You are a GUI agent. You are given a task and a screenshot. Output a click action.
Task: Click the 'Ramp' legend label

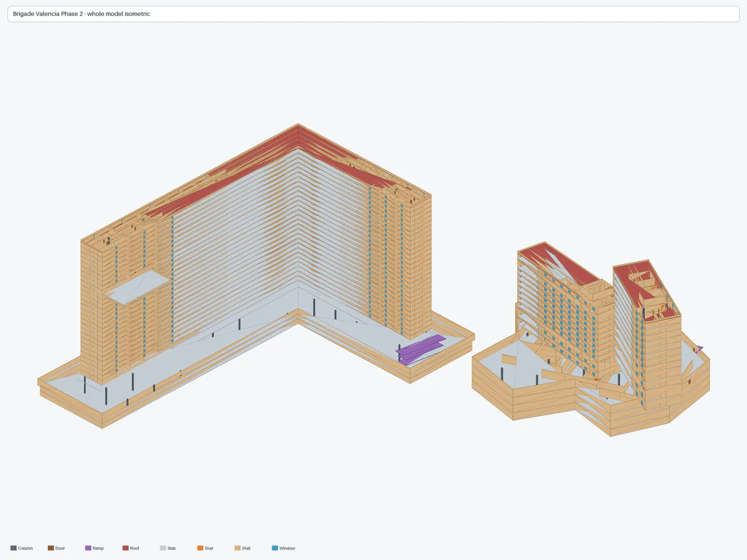pyautogui.click(x=98, y=548)
